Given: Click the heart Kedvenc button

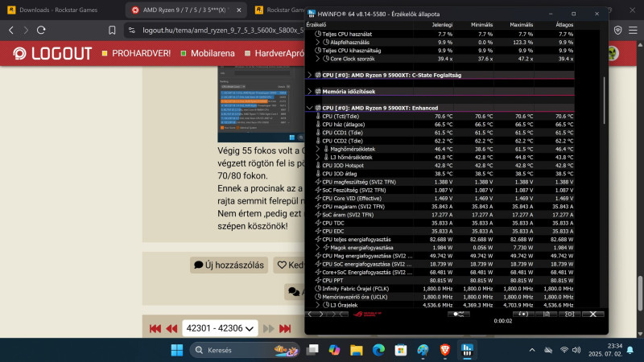Looking at the screenshot, I should click(x=289, y=265).
